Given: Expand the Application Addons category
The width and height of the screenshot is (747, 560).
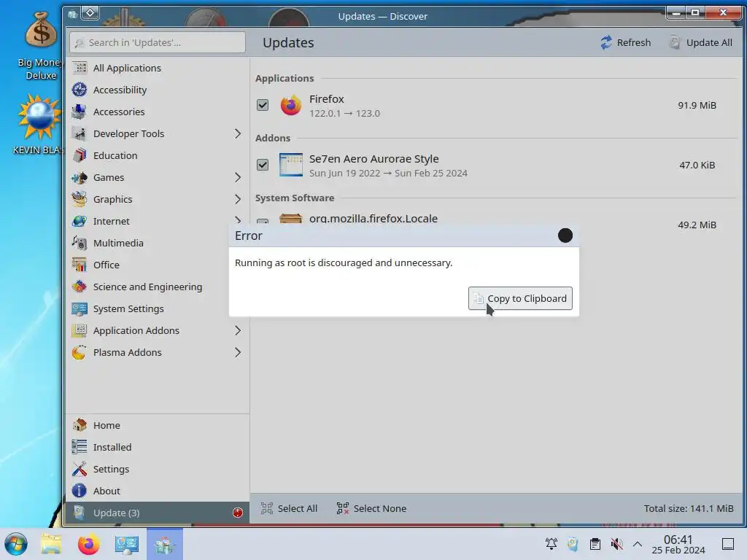Looking at the screenshot, I should (237, 331).
